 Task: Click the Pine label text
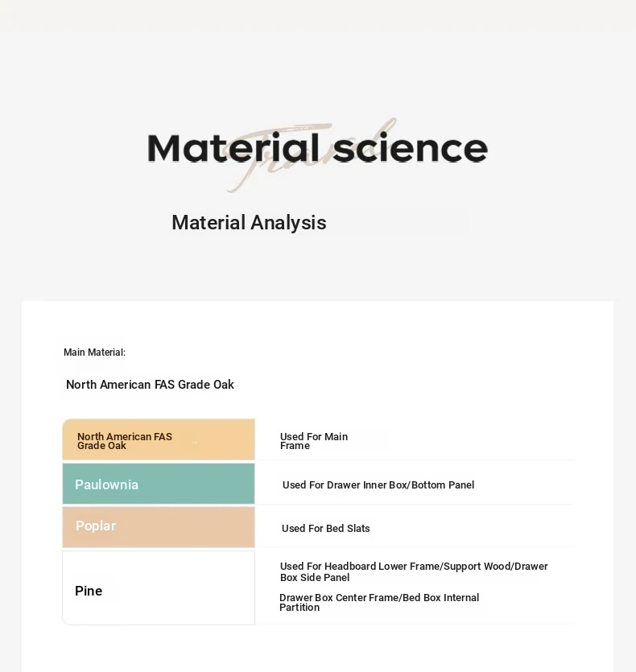click(89, 591)
